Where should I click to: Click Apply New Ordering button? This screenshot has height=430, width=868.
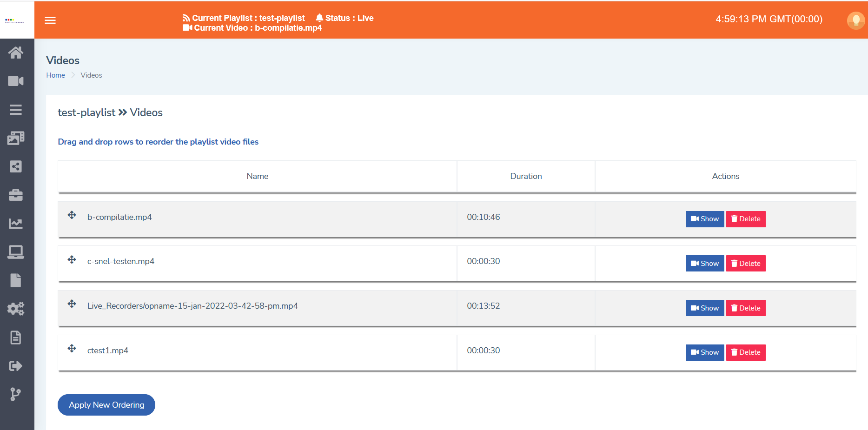coord(106,405)
